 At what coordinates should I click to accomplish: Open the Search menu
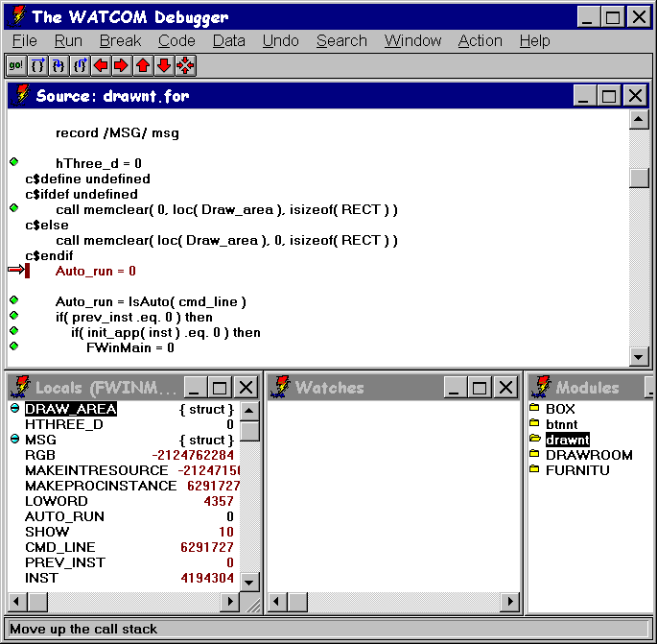click(341, 40)
